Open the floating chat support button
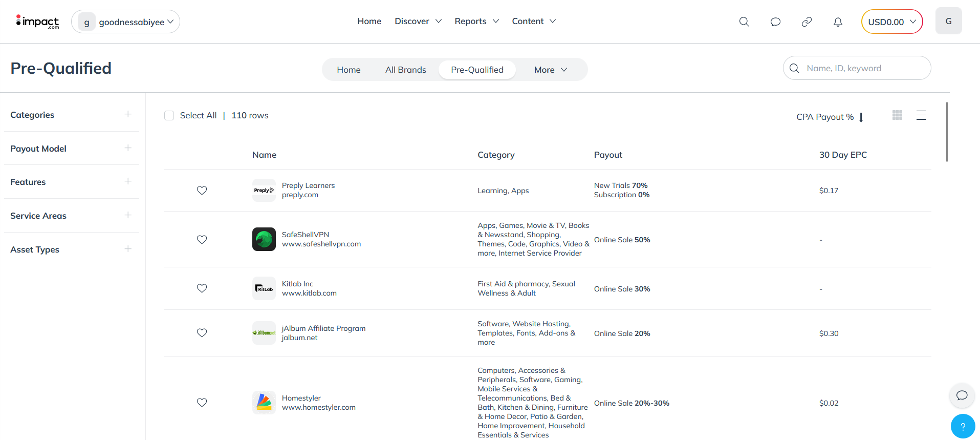The width and height of the screenshot is (980, 440). [x=962, y=395]
